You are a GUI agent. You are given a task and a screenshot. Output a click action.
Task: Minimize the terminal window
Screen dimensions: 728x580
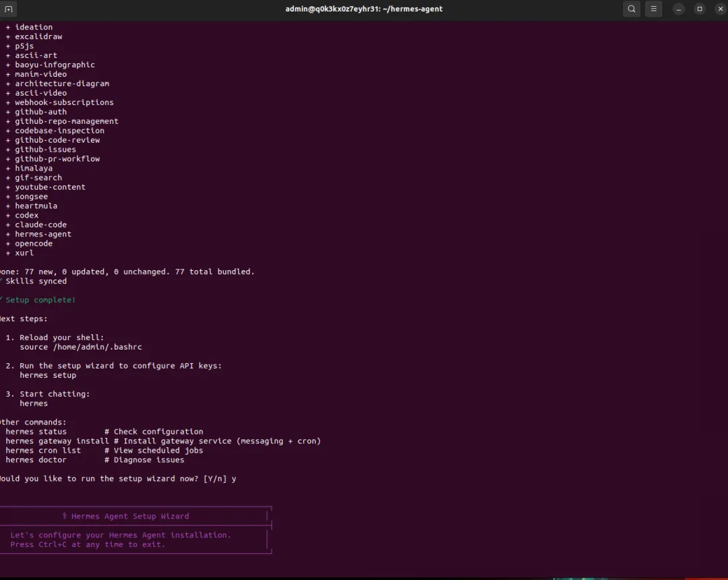pyautogui.click(x=679, y=9)
